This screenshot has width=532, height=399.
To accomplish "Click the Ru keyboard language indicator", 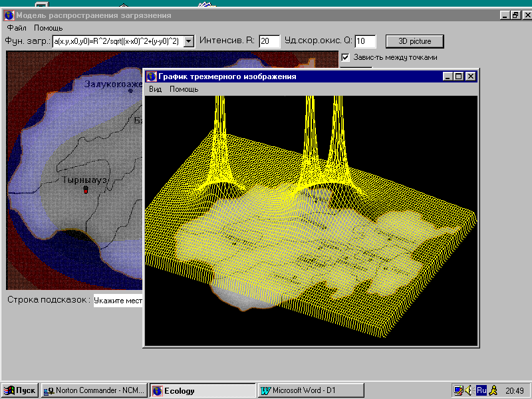I will [x=481, y=390].
